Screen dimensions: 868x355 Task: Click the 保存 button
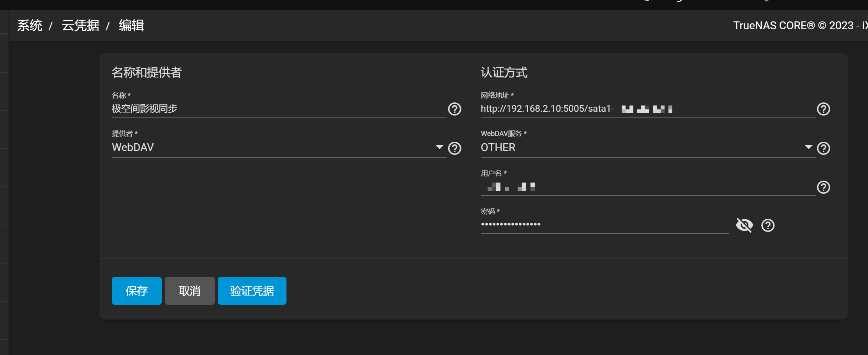coord(136,291)
